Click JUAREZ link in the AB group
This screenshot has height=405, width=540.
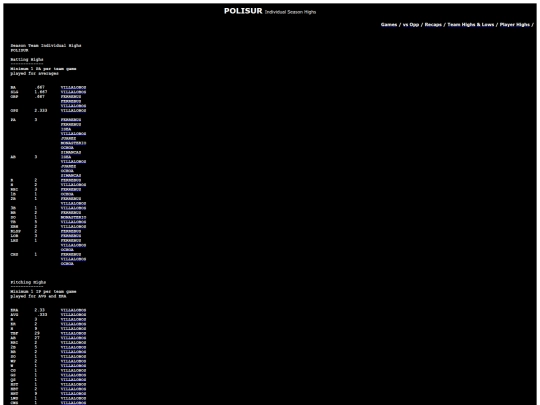tap(69, 166)
